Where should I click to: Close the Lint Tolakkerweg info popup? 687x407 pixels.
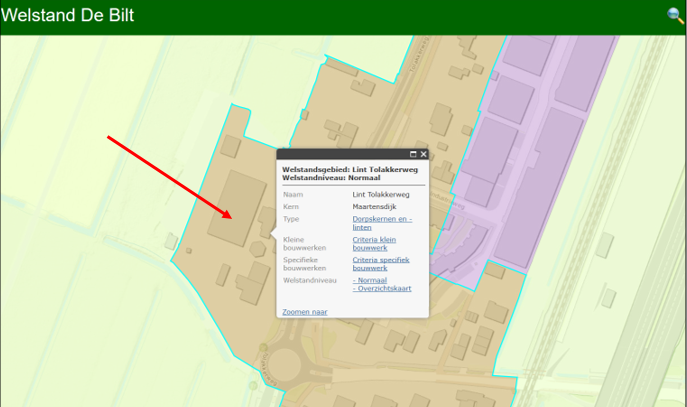coord(424,154)
